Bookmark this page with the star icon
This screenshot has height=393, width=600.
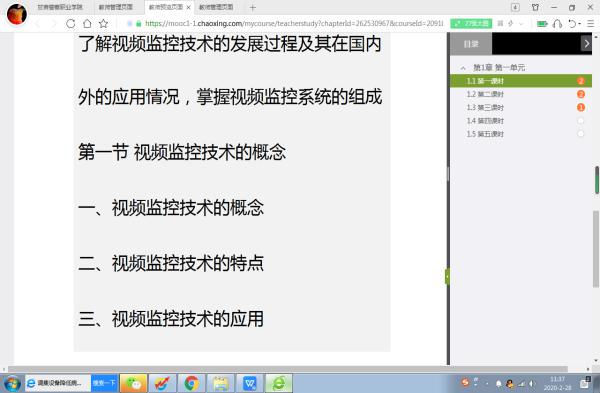(103, 23)
